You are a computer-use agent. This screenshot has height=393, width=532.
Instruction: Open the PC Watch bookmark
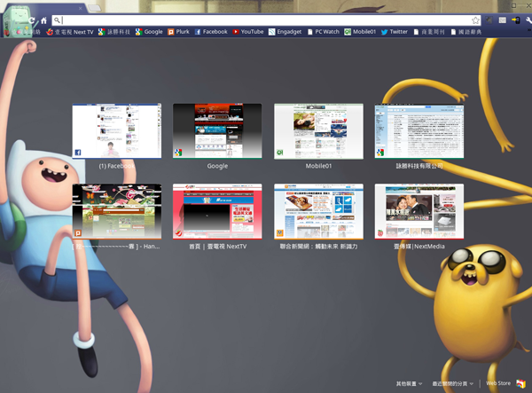point(324,32)
